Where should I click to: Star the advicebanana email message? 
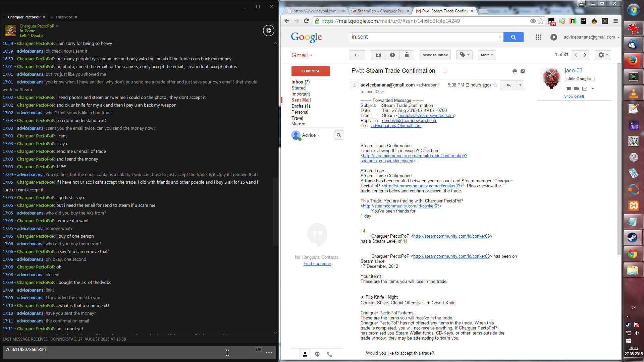pyautogui.click(x=495, y=85)
